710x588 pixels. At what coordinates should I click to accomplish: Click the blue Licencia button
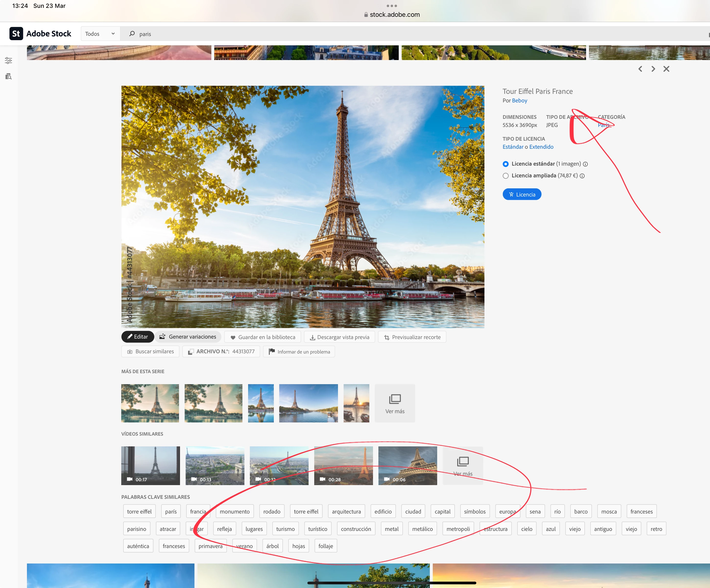(522, 195)
